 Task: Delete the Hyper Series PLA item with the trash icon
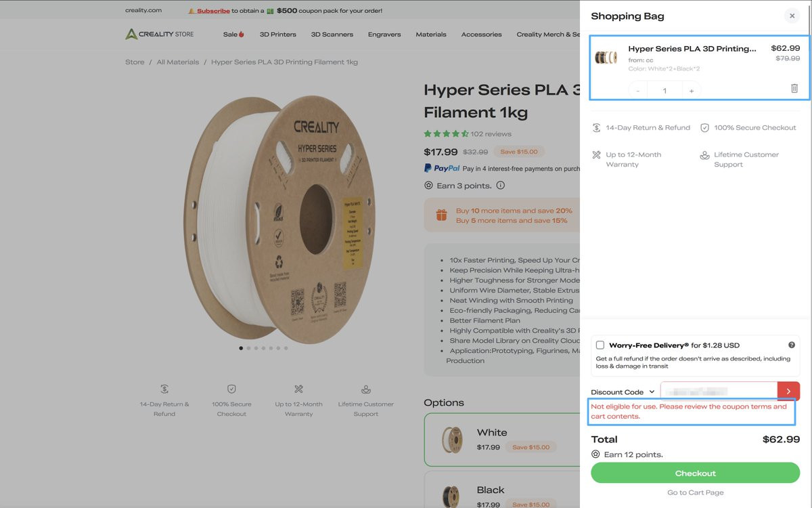794,89
